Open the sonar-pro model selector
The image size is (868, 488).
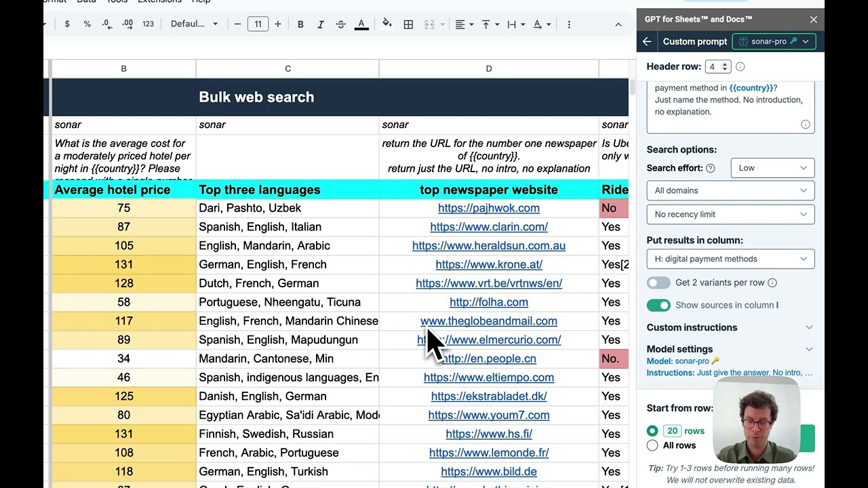774,41
